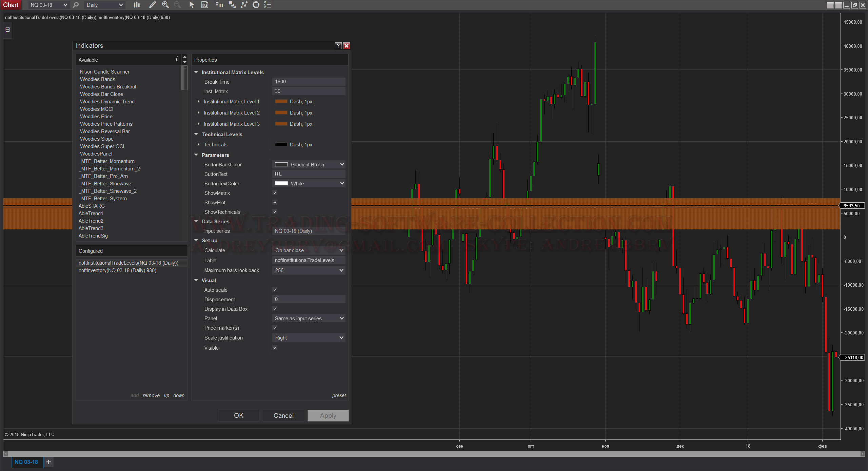Viewport: 868px width, 471px height.
Task: Click the remove link
Action: 151,395
